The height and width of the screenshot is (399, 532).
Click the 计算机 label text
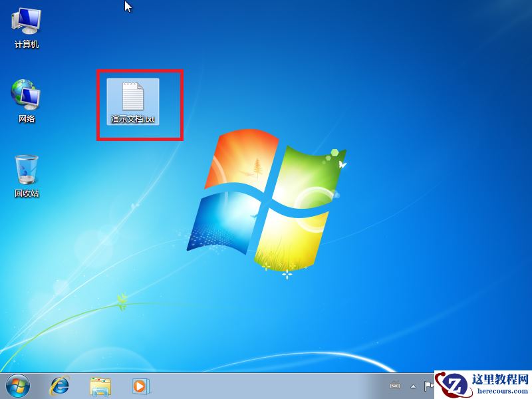(x=27, y=45)
